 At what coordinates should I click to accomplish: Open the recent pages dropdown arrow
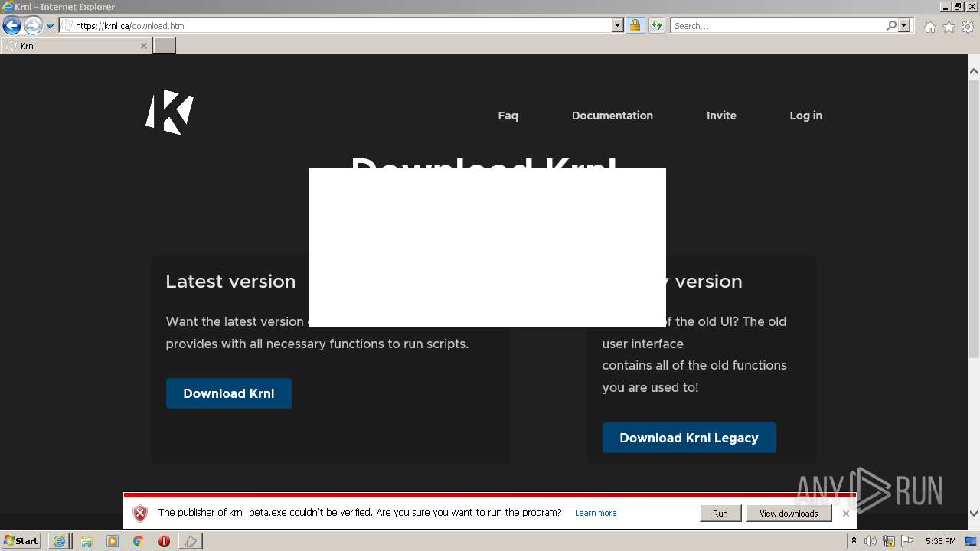[51, 26]
